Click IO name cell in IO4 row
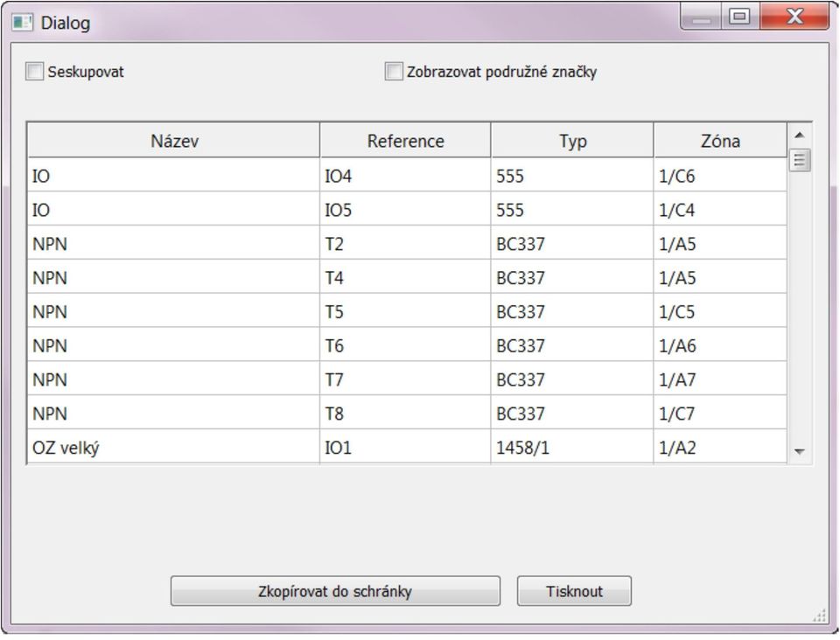This screenshot has height=640, width=840. 173,175
